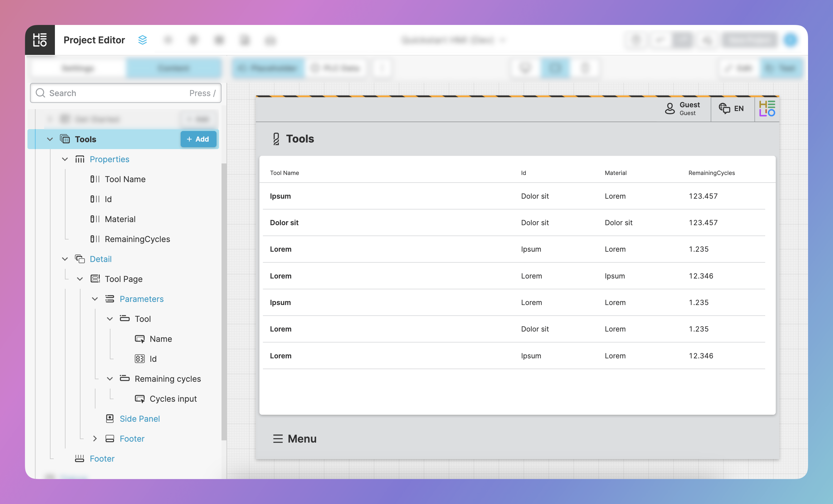Viewport: 833px width, 504px height.
Task: Click the drill bit icon next to Tools heading
Action: tap(276, 138)
